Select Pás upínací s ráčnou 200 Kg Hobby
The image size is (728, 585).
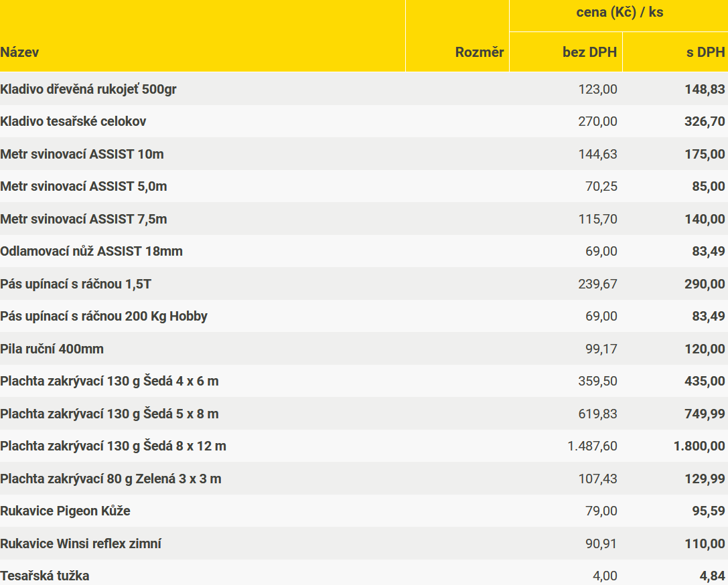pos(104,317)
